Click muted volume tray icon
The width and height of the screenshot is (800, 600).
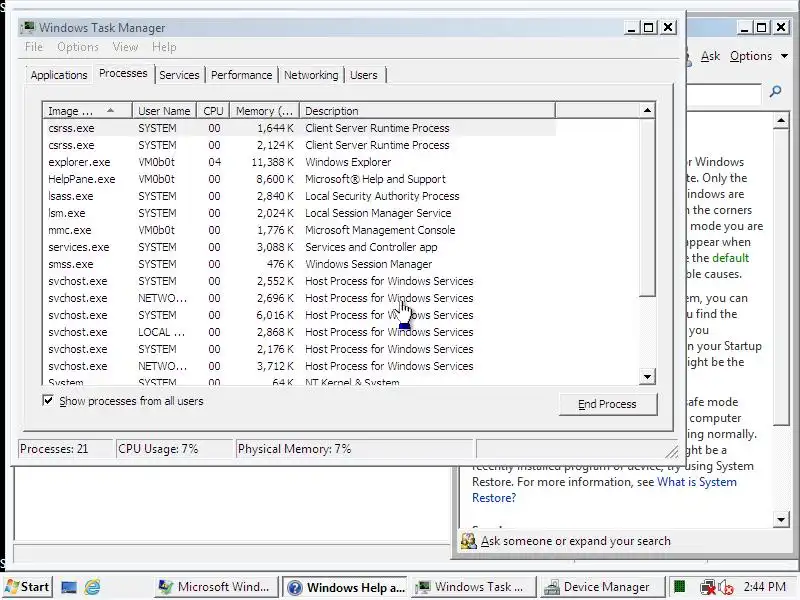point(726,587)
